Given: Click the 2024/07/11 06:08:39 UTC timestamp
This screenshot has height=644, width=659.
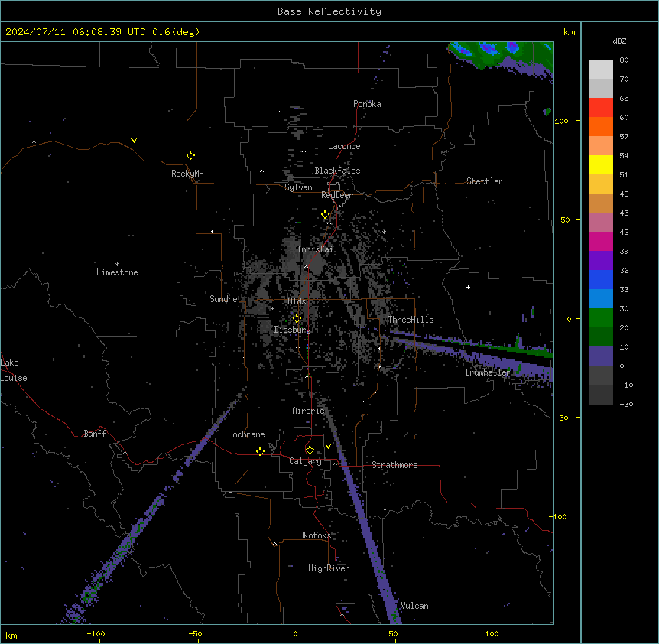Looking at the screenshot, I should click(75, 32).
